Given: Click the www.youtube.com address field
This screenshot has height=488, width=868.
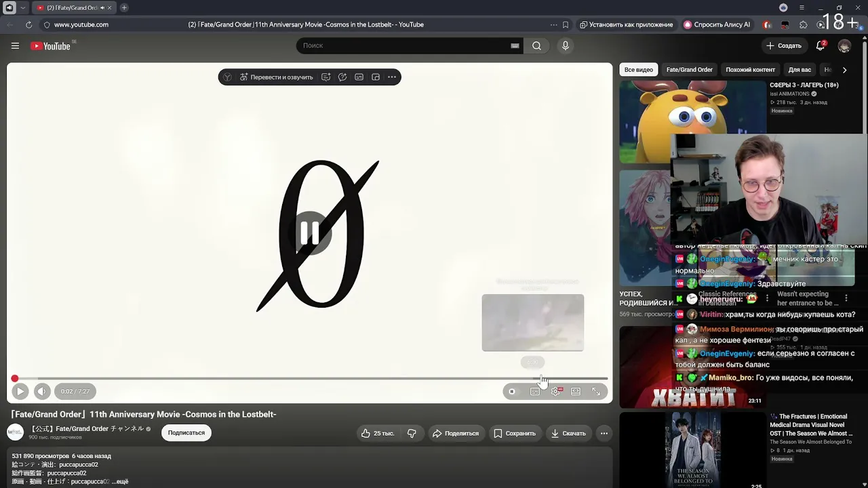Looking at the screenshot, I should 81,24.
